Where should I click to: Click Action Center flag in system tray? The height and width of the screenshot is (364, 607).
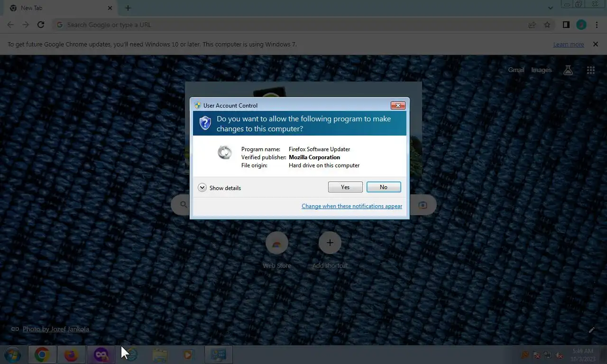[537, 355]
